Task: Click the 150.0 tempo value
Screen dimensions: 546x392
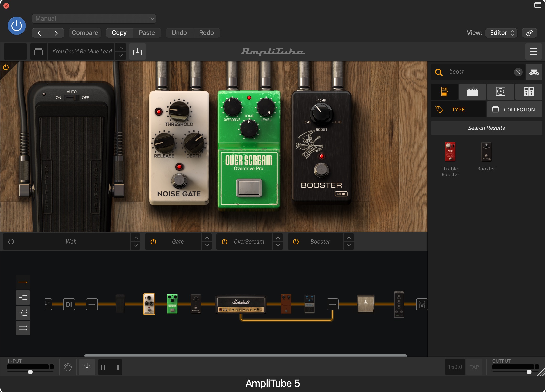Action: 455,367
